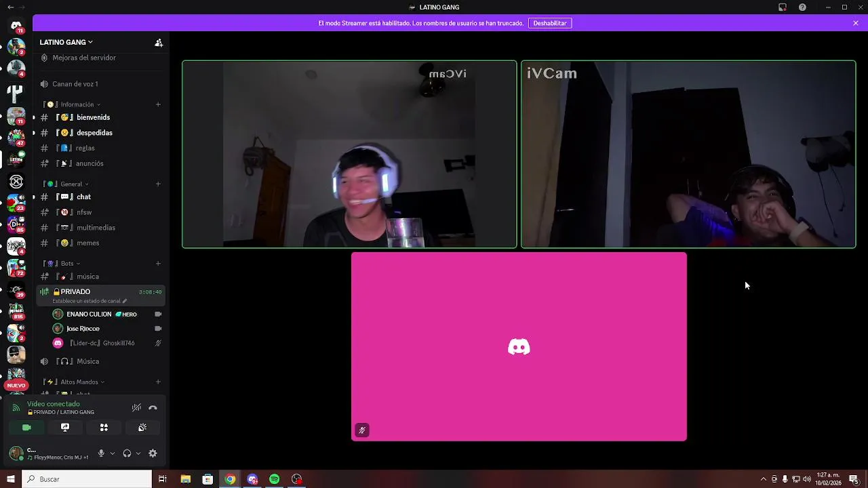Click the Deshabilitar streamer mode button
The width and height of the screenshot is (868, 488).
(x=550, y=23)
